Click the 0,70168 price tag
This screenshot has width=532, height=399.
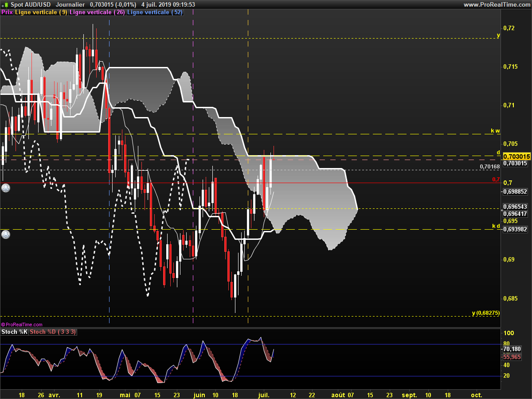[490, 167]
